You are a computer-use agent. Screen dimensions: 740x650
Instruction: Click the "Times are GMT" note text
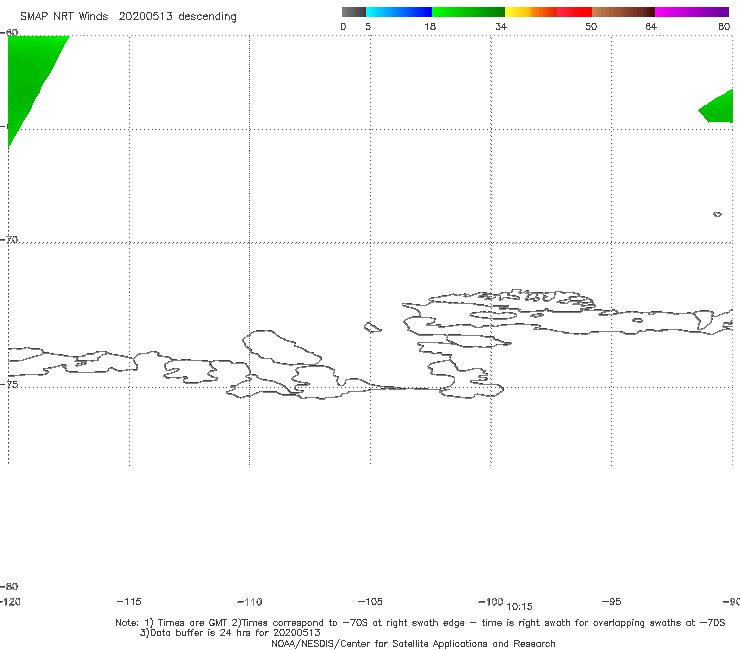(x=192, y=623)
